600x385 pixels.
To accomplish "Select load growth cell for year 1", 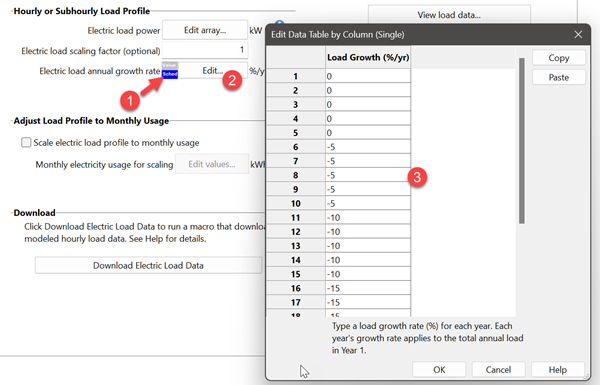I will (368, 76).
